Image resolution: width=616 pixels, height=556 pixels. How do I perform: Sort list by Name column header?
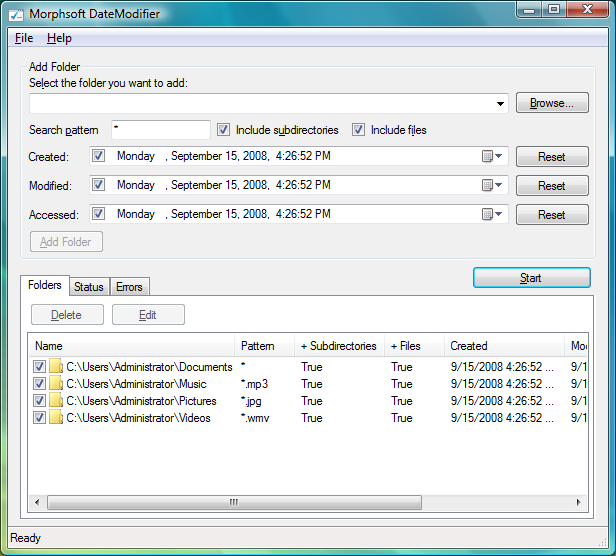pos(132,346)
